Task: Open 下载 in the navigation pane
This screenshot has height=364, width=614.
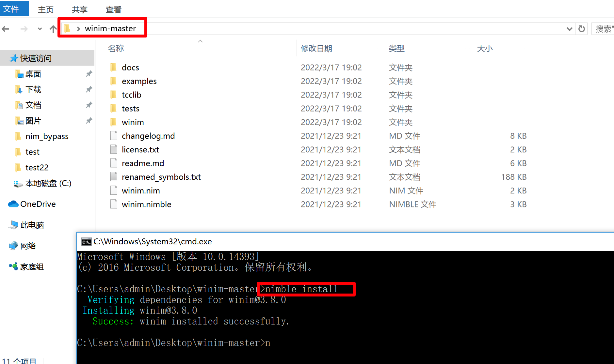Action: [33, 90]
